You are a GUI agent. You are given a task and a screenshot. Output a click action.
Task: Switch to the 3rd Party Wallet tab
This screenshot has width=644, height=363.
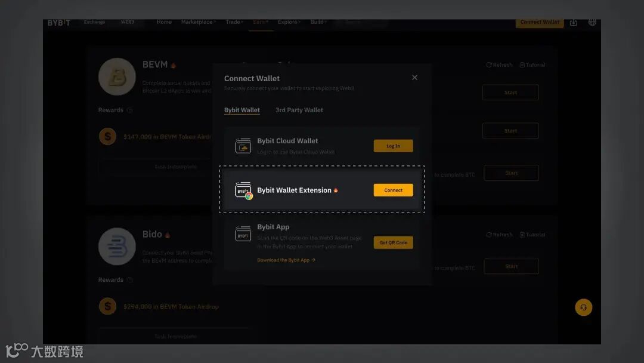pos(299,110)
